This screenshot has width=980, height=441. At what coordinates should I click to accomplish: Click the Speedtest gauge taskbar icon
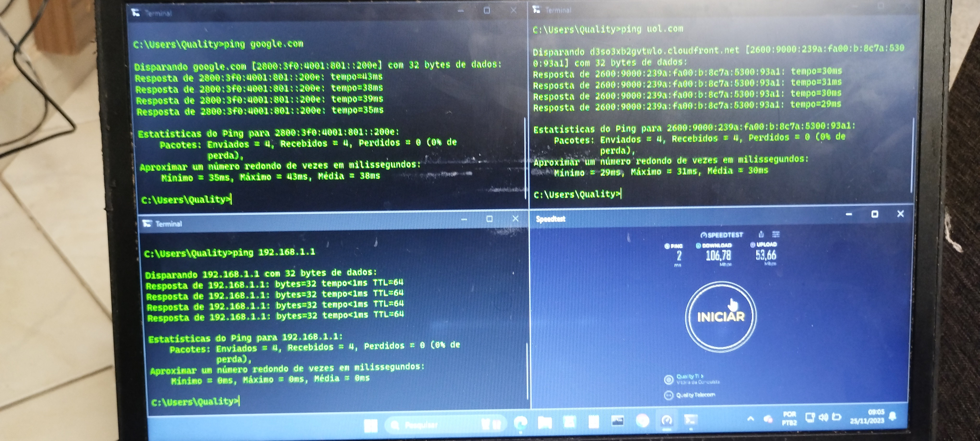[666, 420]
